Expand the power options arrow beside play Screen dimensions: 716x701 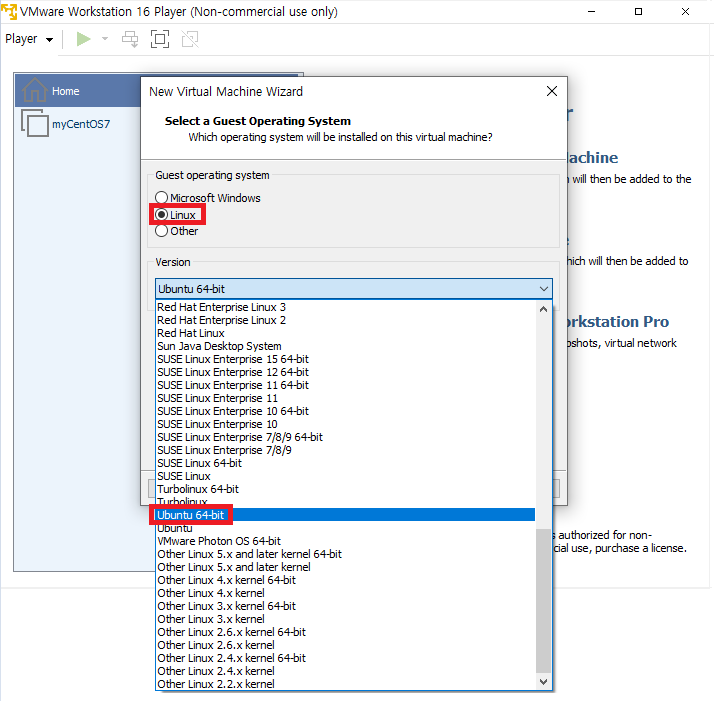click(105, 39)
